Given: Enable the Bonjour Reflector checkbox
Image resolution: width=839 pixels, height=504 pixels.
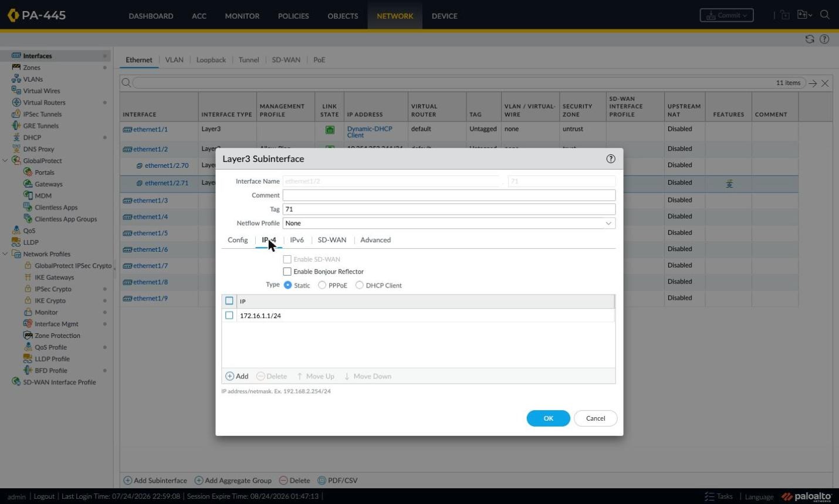Looking at the screenshot, I should click(287, 272).
